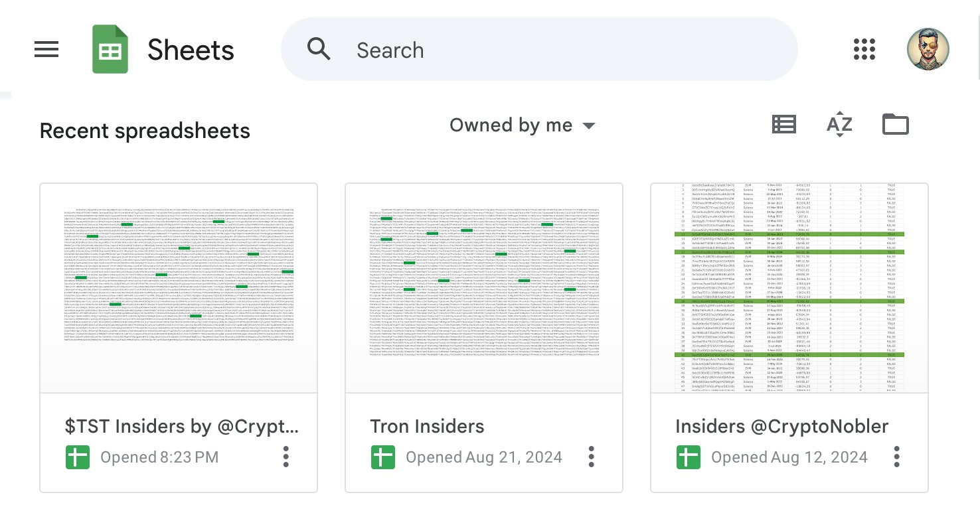Open the Tron Insiders spreadsheet thumbnail

click(484, 288)
